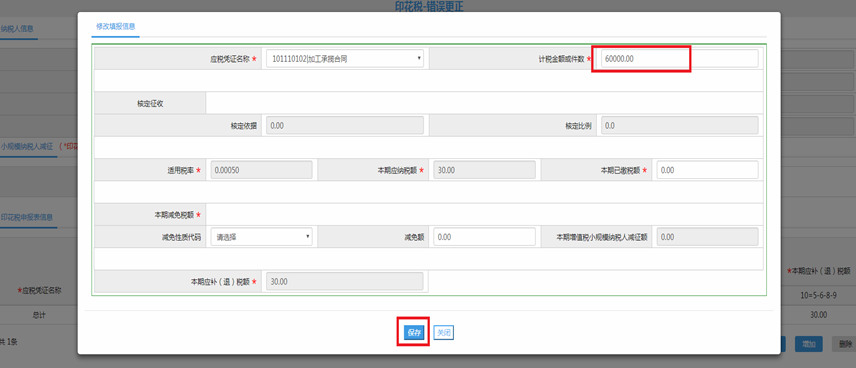Click the 核定征收 label
The height and width of the screenshot is (368, 856).
tap(150, 104)
